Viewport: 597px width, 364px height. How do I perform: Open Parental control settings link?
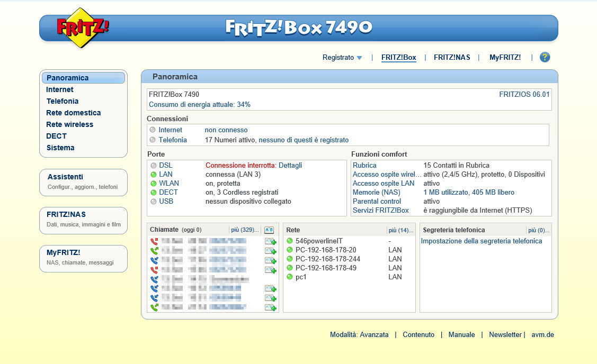377,202
